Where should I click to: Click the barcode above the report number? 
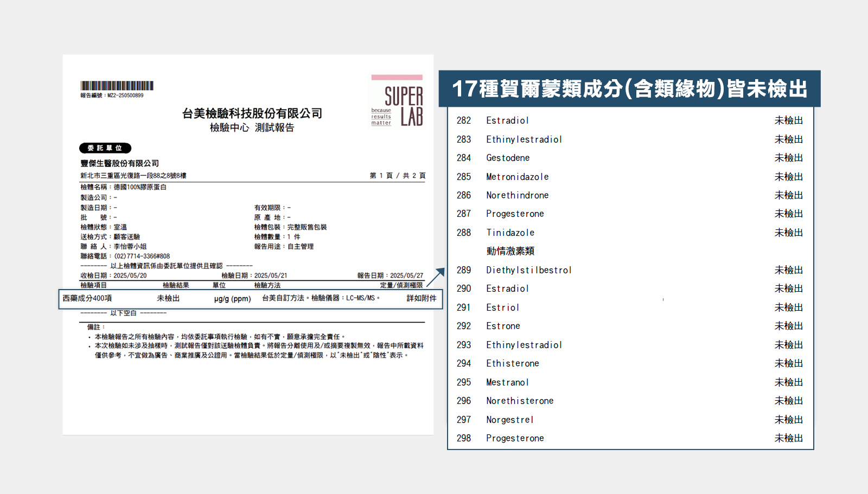click(x=117, y=86)
